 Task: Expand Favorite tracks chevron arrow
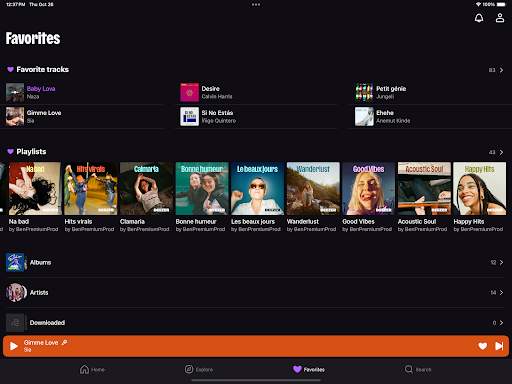click(501, 70)
